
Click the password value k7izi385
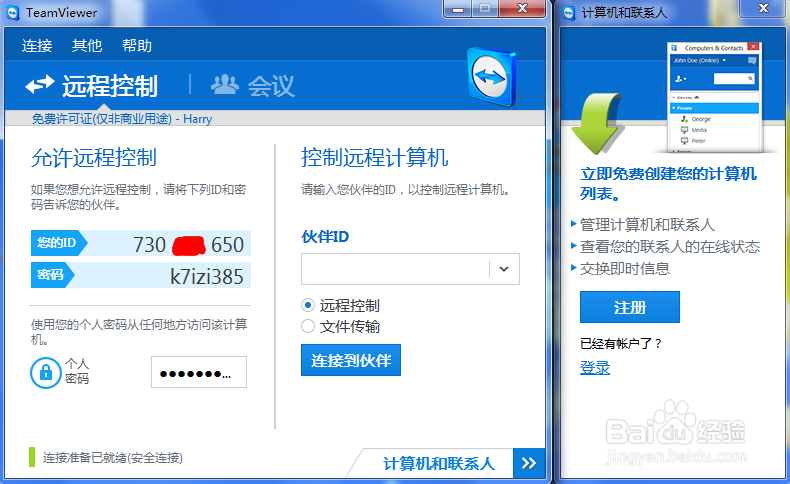(x=207, y=276)
